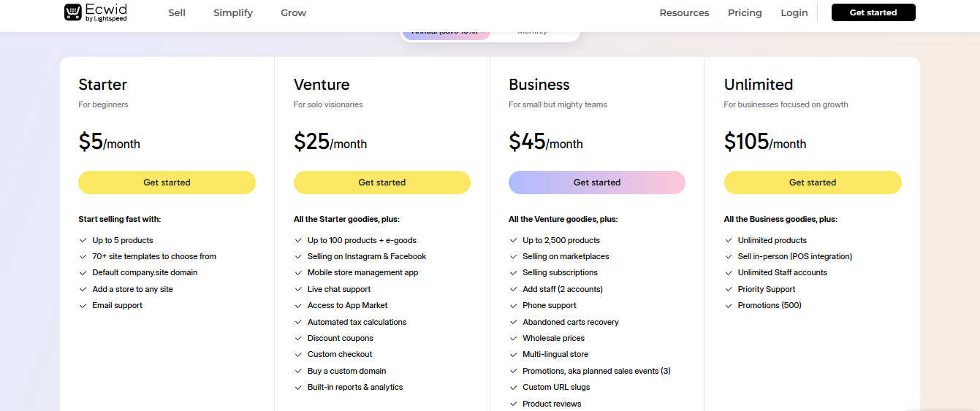
Task: Open the Resources menu item
Action: 684,12
